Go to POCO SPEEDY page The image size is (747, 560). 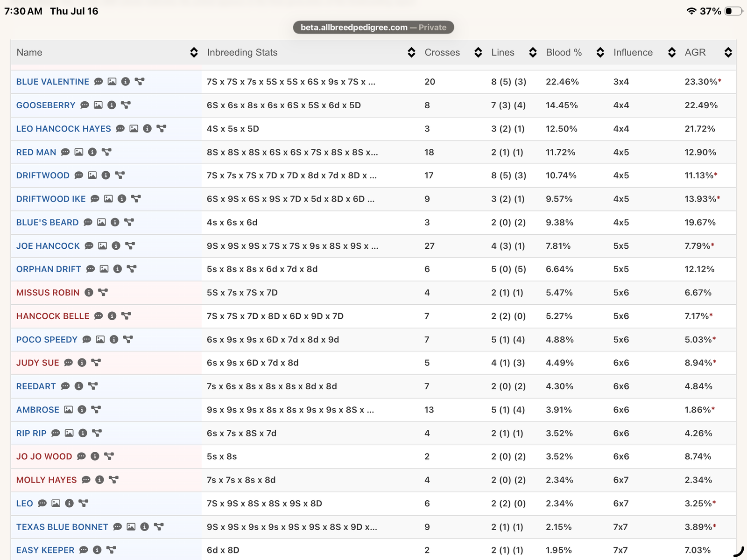click(47, 339)
